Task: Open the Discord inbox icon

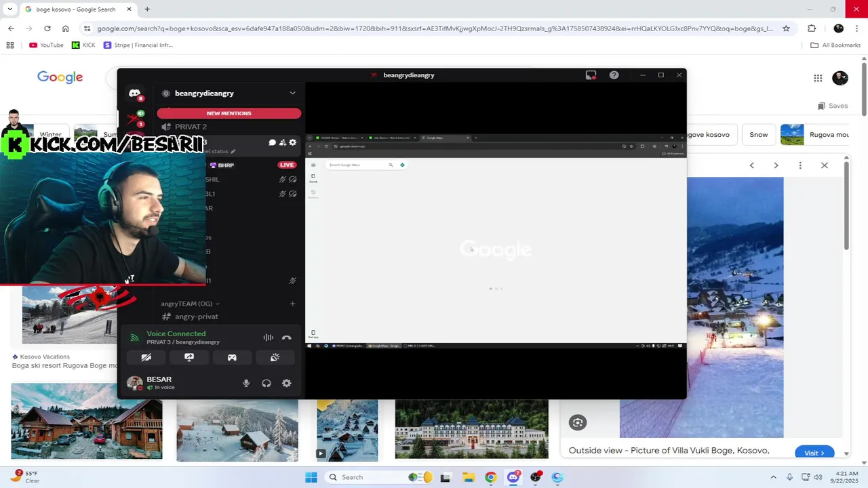Action: coord(591,75)
